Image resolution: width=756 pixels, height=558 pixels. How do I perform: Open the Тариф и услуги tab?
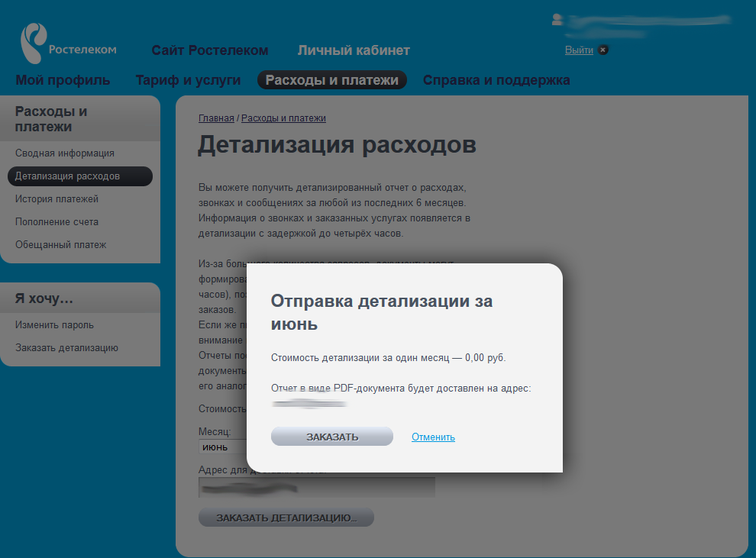[187, 79]
